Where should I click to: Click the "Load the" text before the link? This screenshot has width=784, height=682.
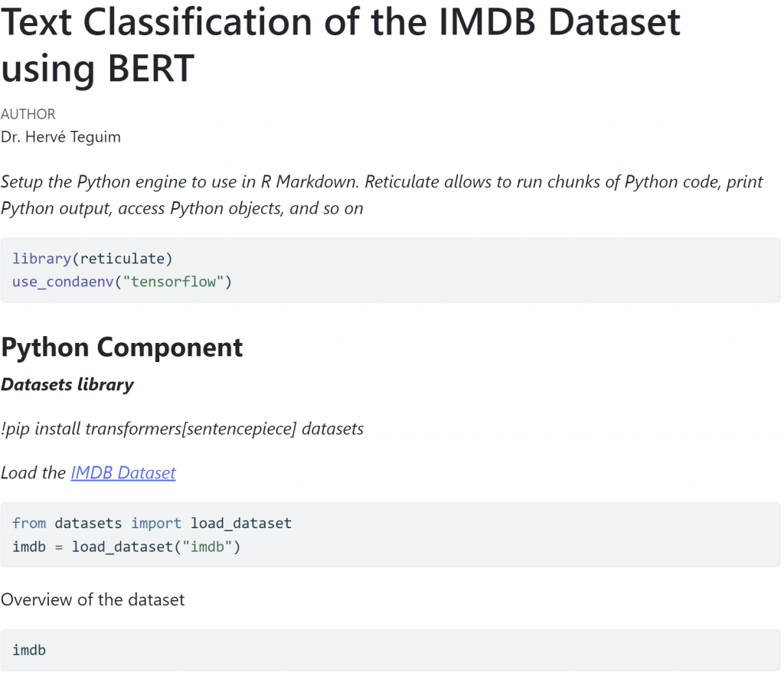(x=33, y=472)
